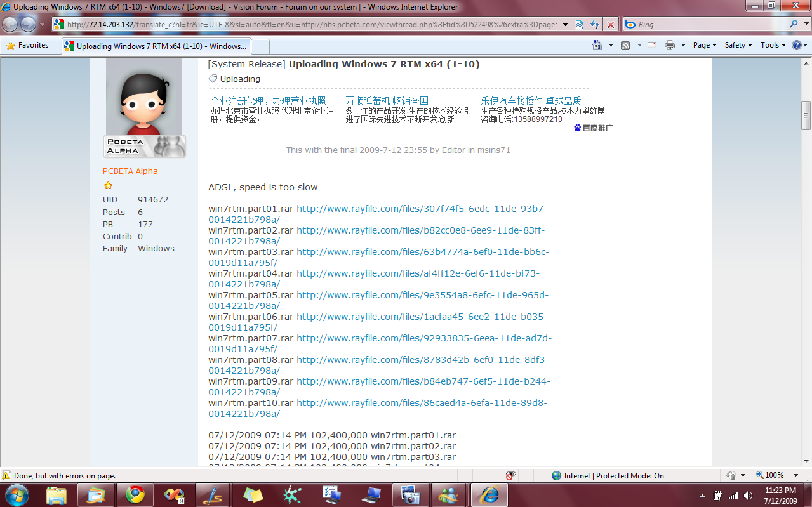812x507 pixels.
Task: Click the volume speaker tray icon
Action: pos(749,496)
